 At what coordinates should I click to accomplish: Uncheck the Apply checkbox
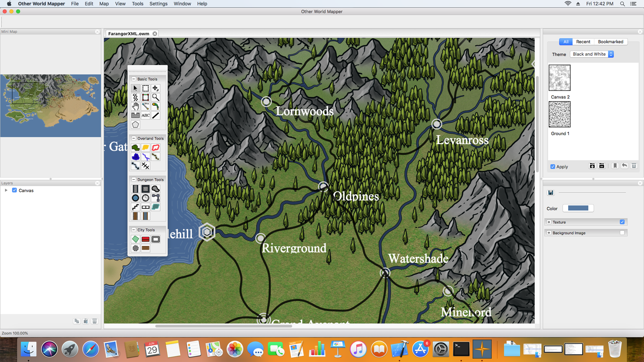point(553,167)
